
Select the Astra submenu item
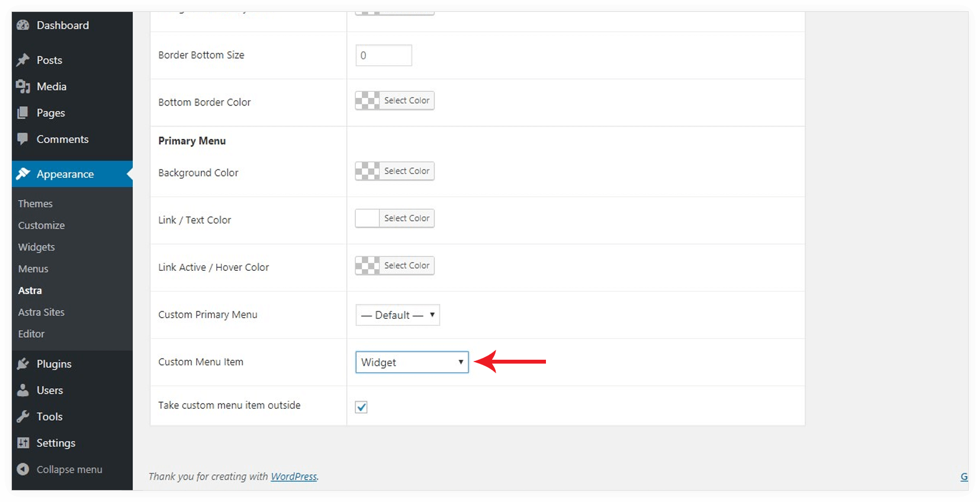click(30, 290)
